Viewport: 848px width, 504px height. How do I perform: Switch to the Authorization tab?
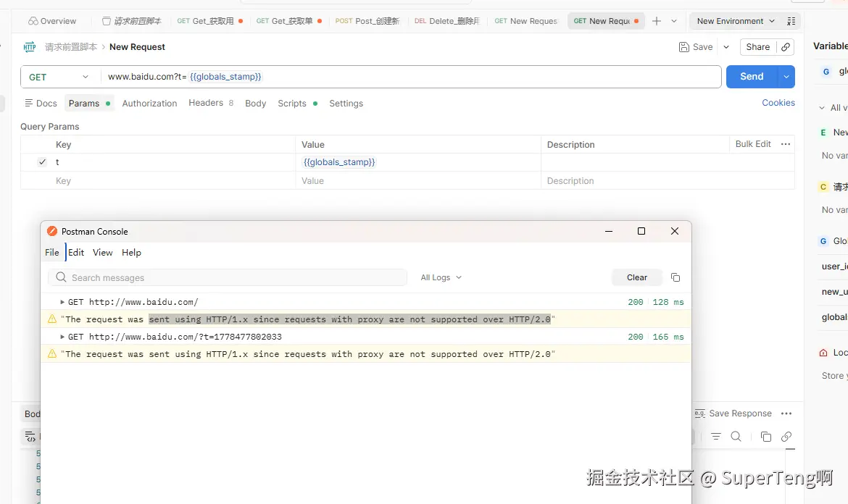pos(149,103)
